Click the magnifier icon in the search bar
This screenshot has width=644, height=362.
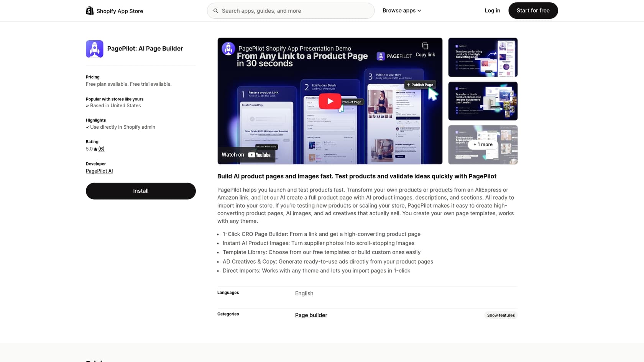point(215,11)
